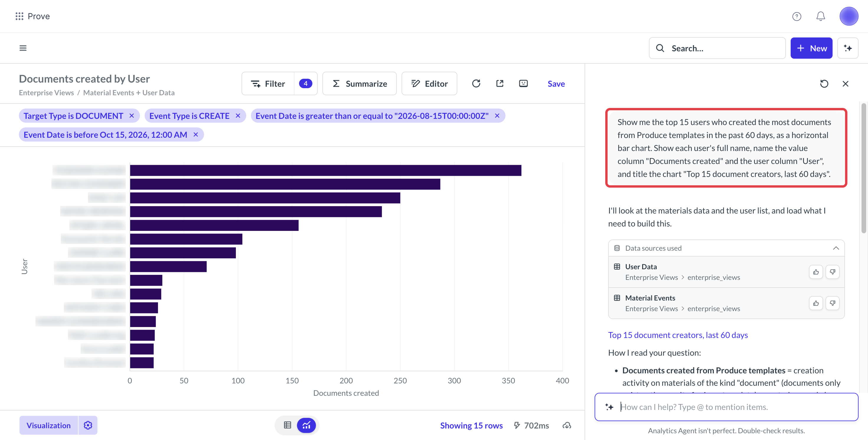Viewport: 868px width, 440px height.
Task: Remove the Event Date greater than filter
Action: coord(497,116)
